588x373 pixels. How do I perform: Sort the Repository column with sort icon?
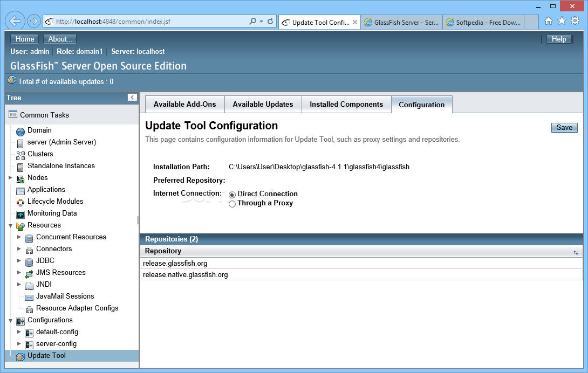(x=576, y=253)
